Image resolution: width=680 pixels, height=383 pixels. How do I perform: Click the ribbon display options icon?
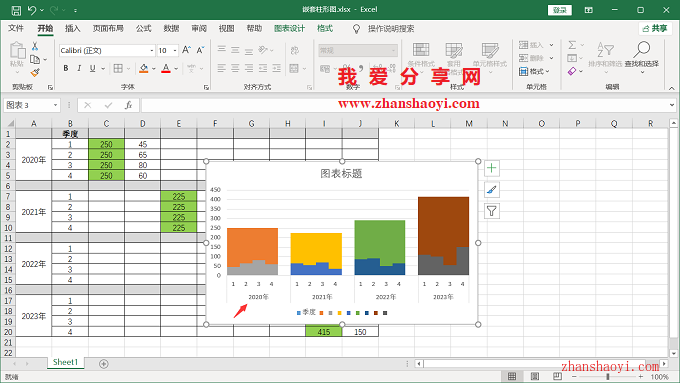tap(588, 10)
